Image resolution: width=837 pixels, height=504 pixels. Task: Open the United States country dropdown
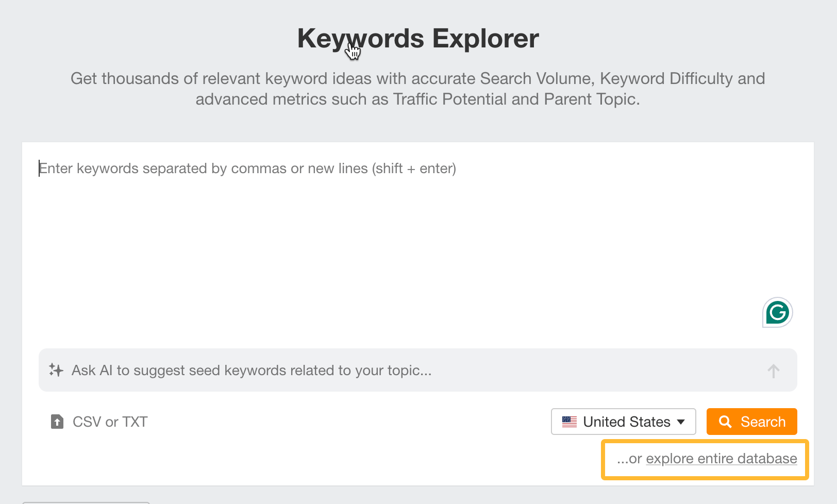623,422
